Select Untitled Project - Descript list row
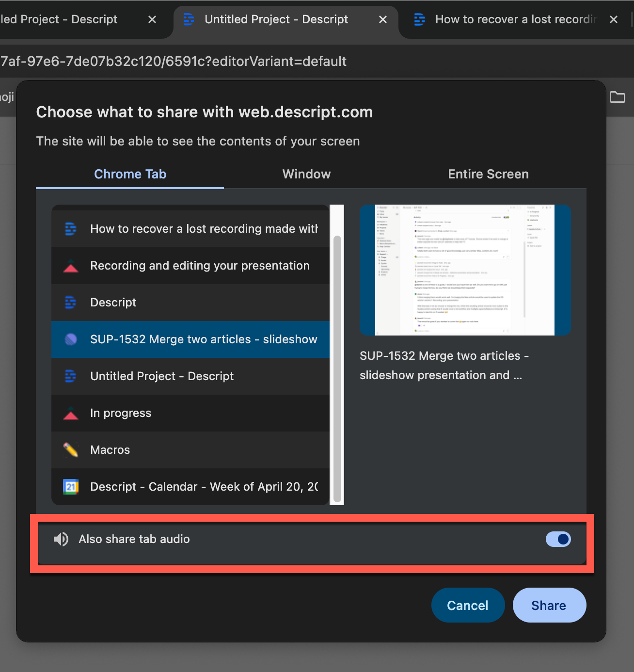The width and height of the screenshot is (634, 672). (x=190, y=376)
